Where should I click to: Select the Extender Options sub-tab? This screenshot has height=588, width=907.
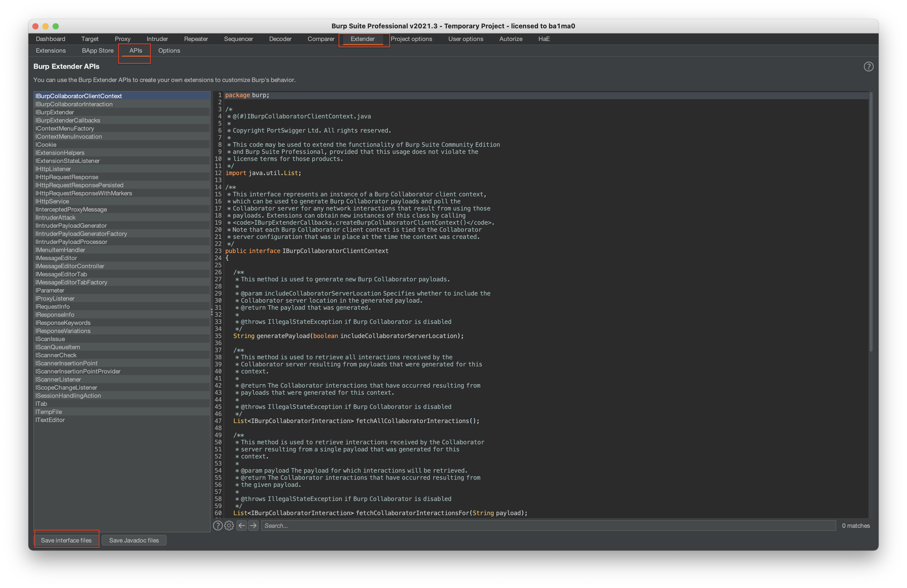pyautogui.click(x=169, y=51)
